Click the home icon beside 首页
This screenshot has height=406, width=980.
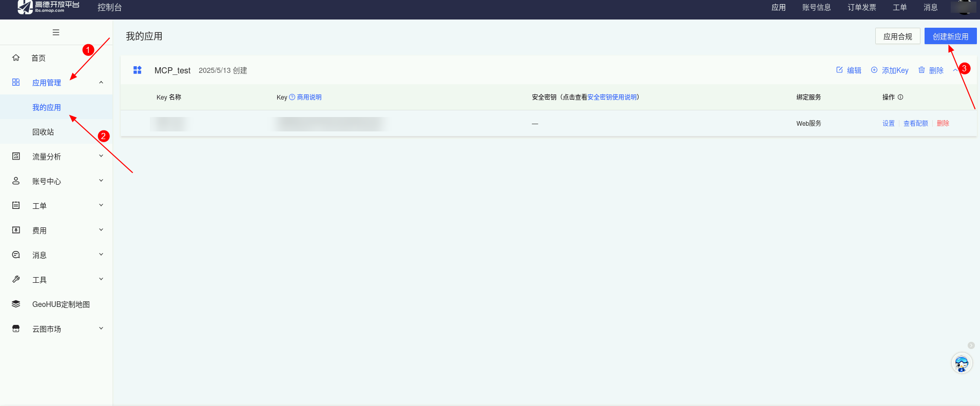[16, 57]
